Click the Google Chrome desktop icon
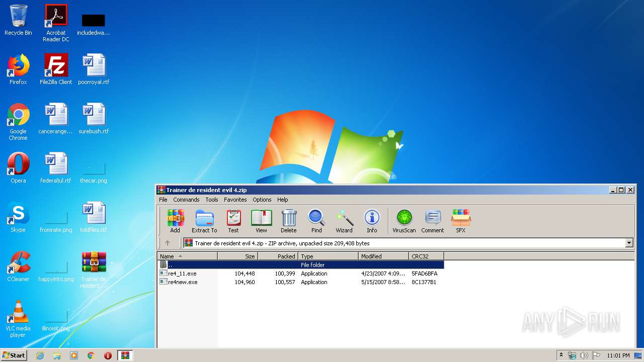Screen dimensions: 644x362 18,122
